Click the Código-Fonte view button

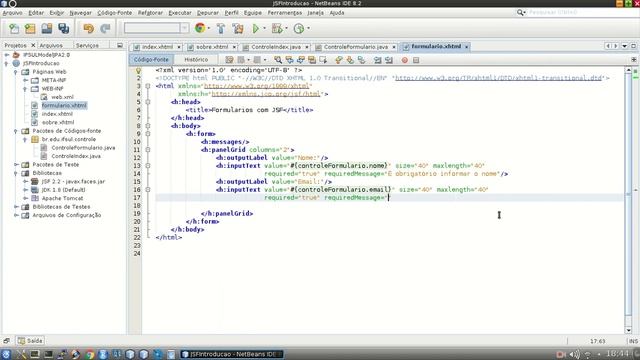pyautogui.click(x=151, y=60)
